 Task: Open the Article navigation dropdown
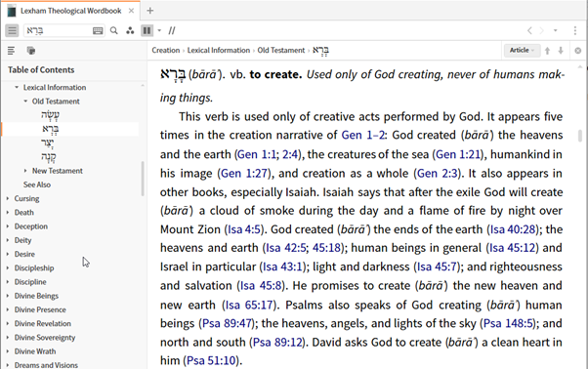tap(522, 50)
